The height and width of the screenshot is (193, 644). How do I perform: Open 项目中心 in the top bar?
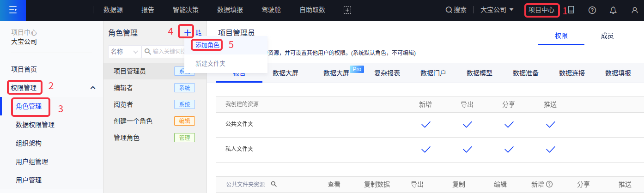click(541, 10)
